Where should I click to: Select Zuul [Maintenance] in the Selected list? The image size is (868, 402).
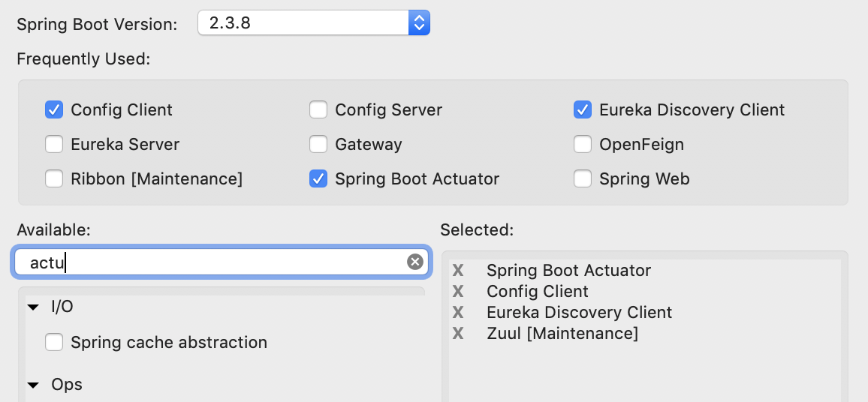pos(562,333)
